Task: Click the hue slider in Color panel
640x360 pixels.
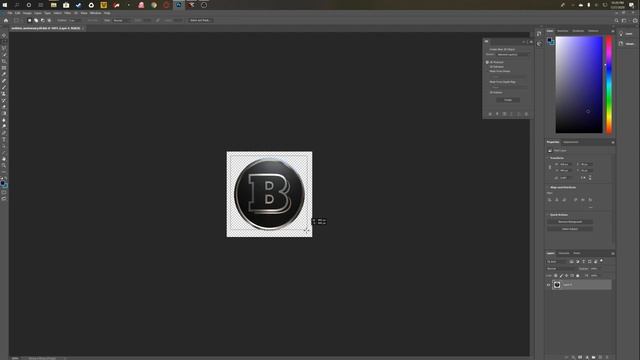Action: click(609, 84)
